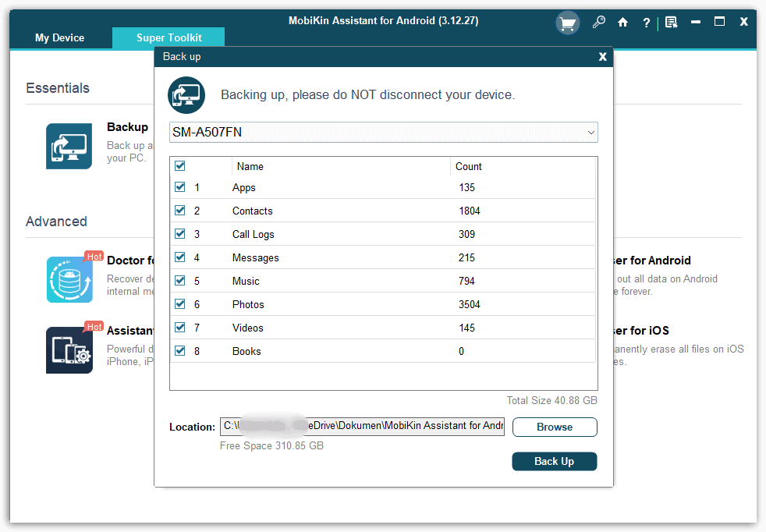Uncheck the Call Logs checkbox

(179, 234)
